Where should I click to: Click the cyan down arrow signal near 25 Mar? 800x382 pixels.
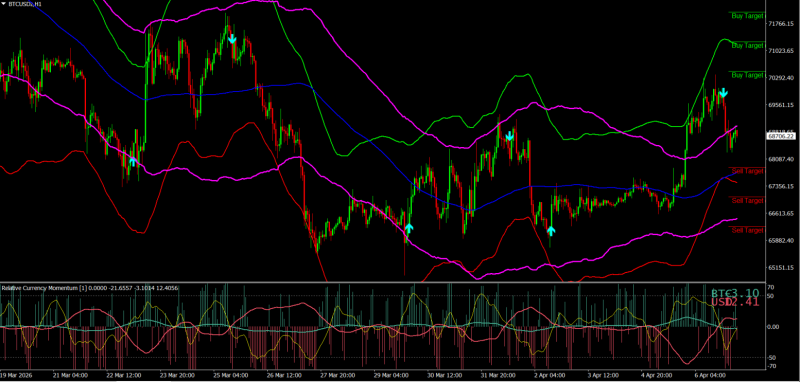point(232,39)
